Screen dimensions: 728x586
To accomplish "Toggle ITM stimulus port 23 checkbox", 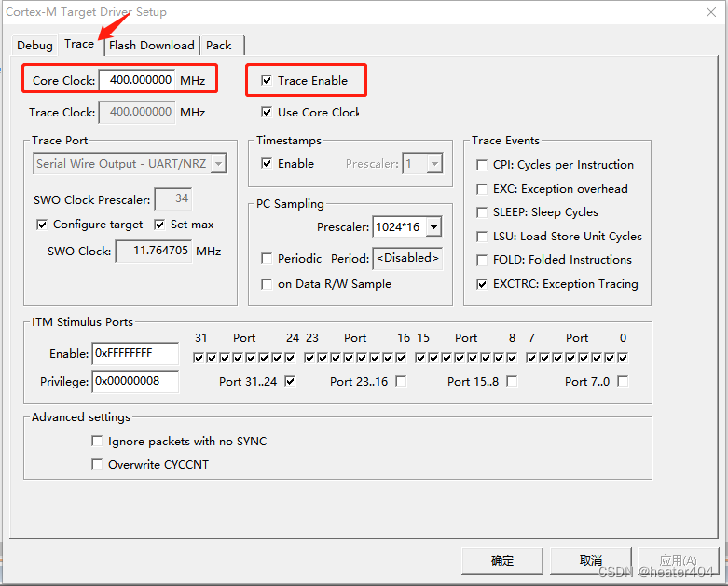I will [x=309, y=358].
